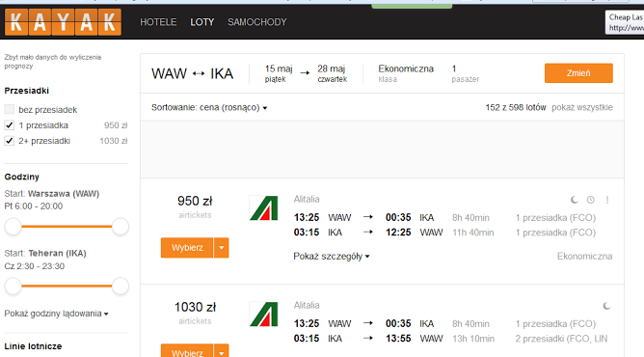Open the 'Sortowanie: cena (rosnąco)' dropdown
This screenshot has height=357, width=644.
(x=209, y=108)
